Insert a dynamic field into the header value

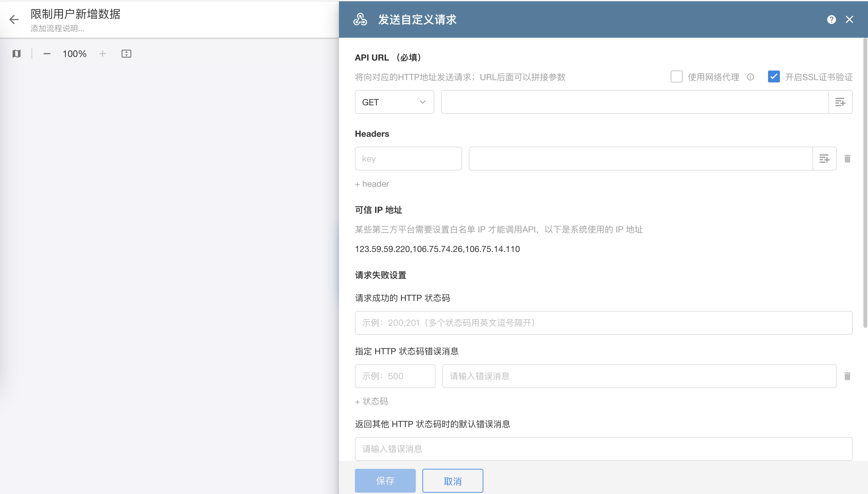pyautogui.click(x=824, y=159)
